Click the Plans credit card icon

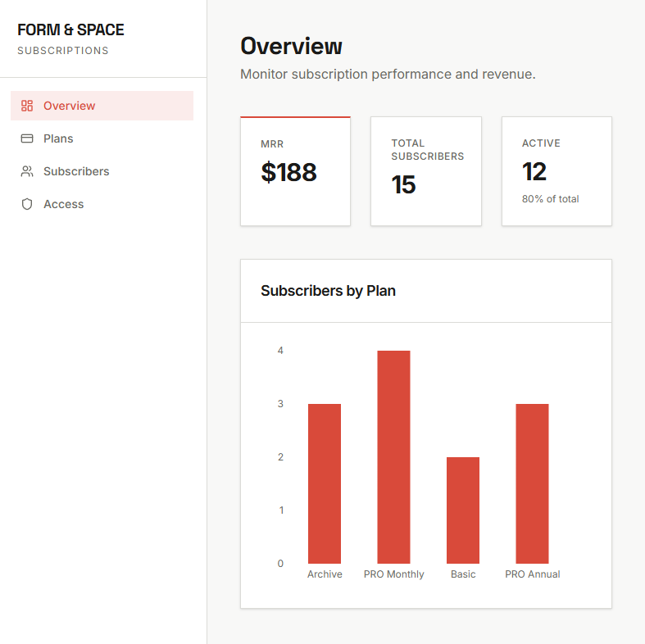coord(27,138)
